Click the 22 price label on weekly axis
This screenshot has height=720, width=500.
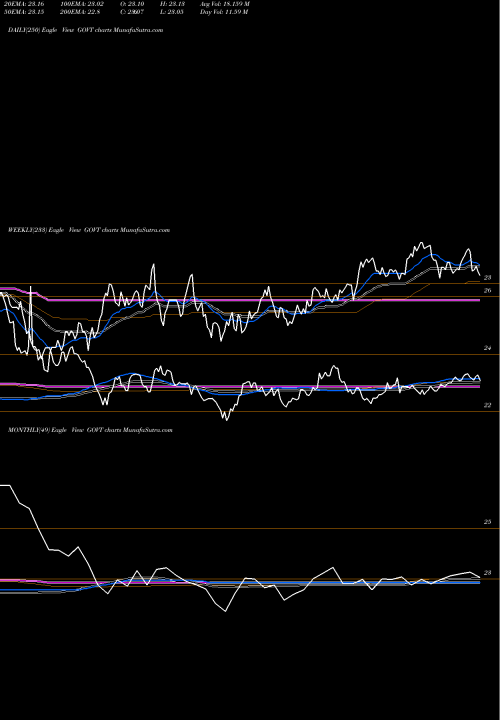488,405
